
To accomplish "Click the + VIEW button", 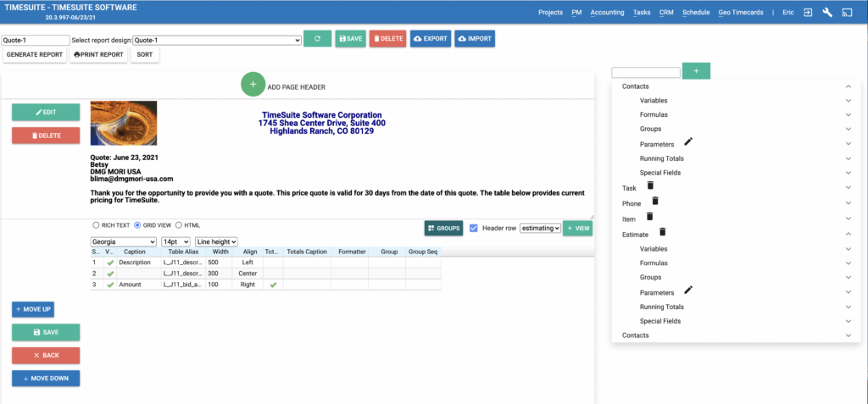I will [577, 228].
